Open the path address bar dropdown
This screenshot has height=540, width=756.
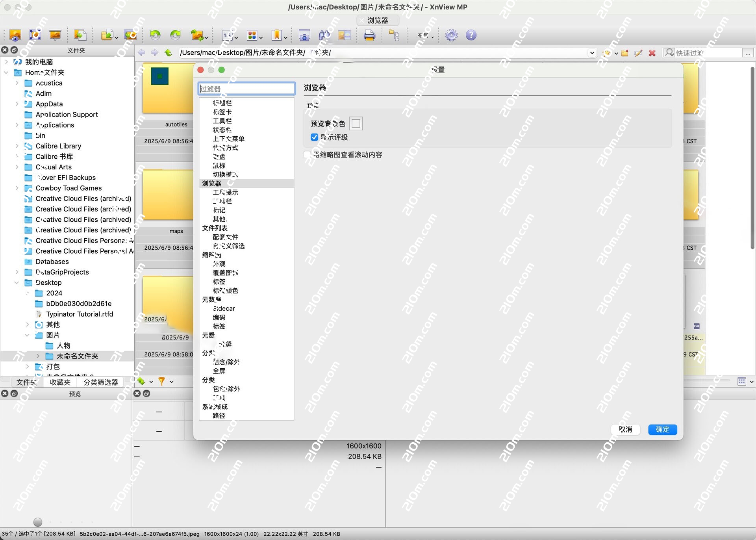click(x=591, y=53)
